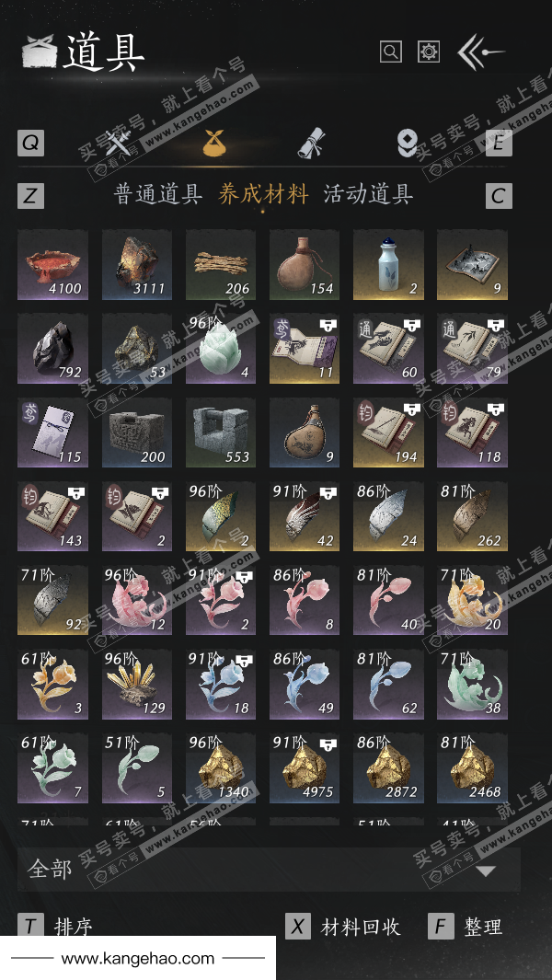Expand the 全部 filter dropdown
The height and width of the screenshot is (980, 552).
tap(269, 870)
